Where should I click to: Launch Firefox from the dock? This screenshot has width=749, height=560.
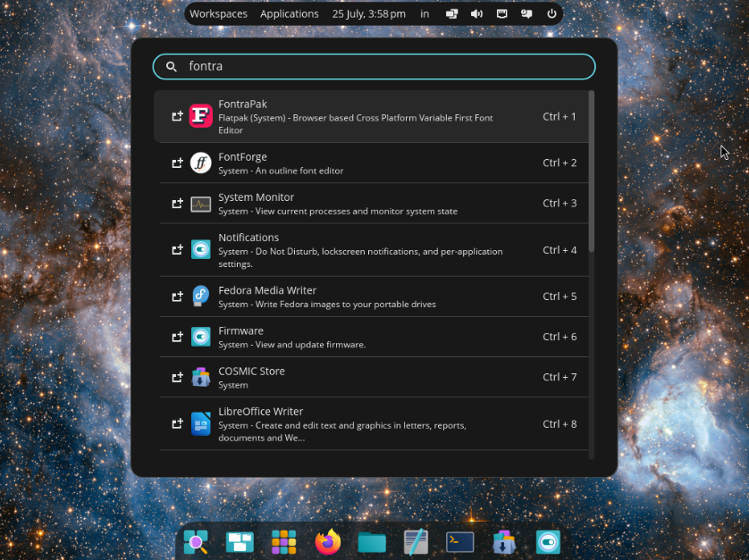[328, 542]
